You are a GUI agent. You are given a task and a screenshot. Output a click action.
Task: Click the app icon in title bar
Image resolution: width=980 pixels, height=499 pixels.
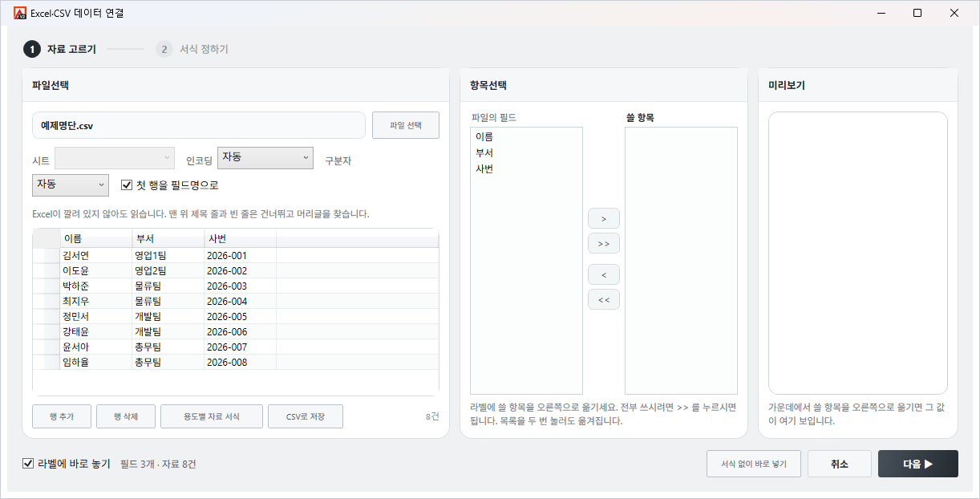coord(20,13)
